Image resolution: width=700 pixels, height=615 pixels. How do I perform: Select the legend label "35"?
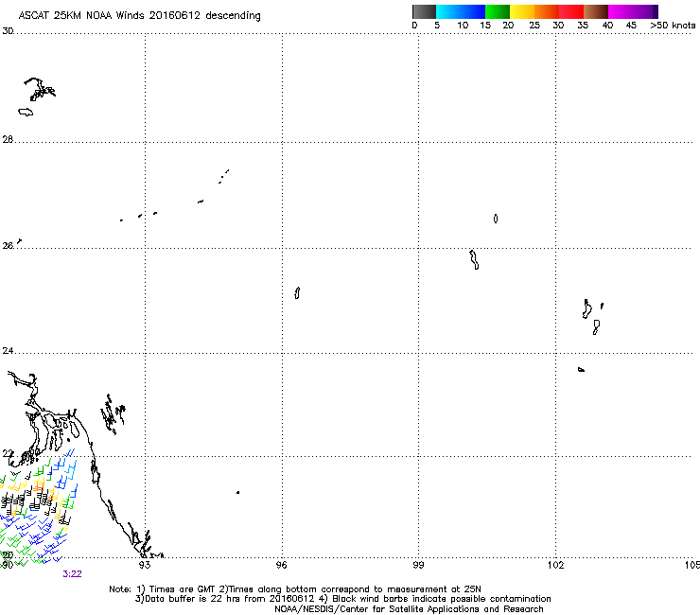(583, 26)
